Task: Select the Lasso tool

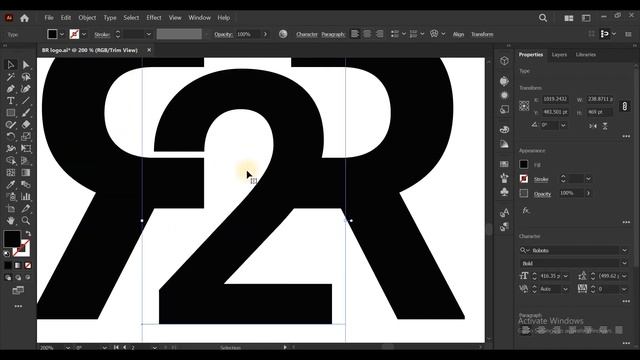Action: pyautogui.click(x=26, y=77)
